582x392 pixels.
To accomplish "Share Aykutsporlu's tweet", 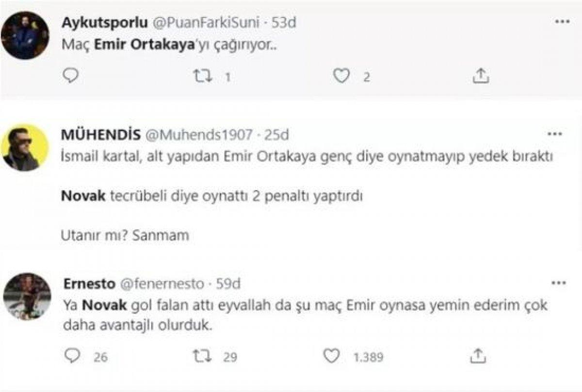I will 482,74.
